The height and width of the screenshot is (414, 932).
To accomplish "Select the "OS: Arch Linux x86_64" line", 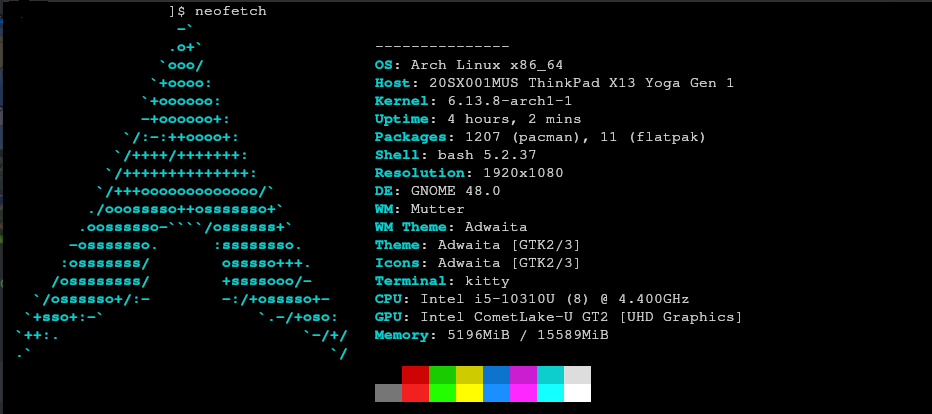I will pyautogui.click(x=469, y=65).
